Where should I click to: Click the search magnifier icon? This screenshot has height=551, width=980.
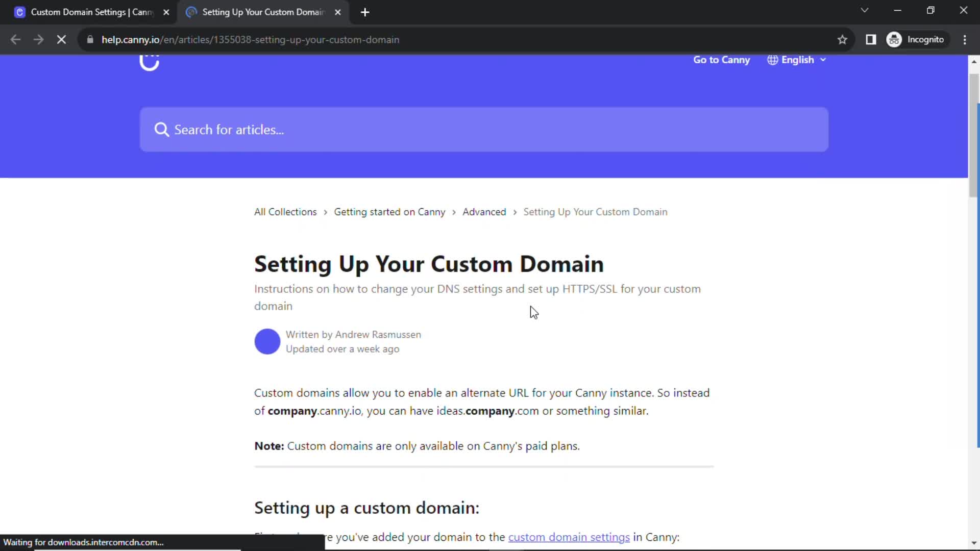(161, 130)
